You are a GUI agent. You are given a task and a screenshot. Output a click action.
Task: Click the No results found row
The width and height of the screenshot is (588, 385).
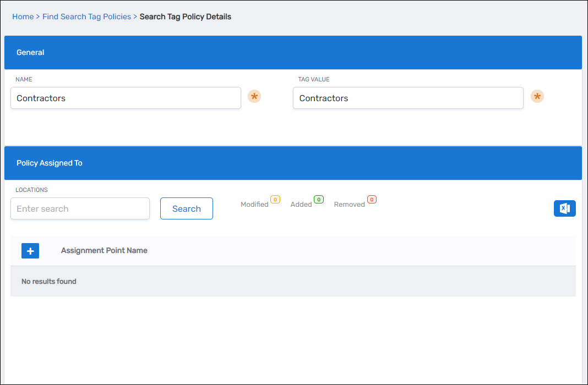click(293, 281)
